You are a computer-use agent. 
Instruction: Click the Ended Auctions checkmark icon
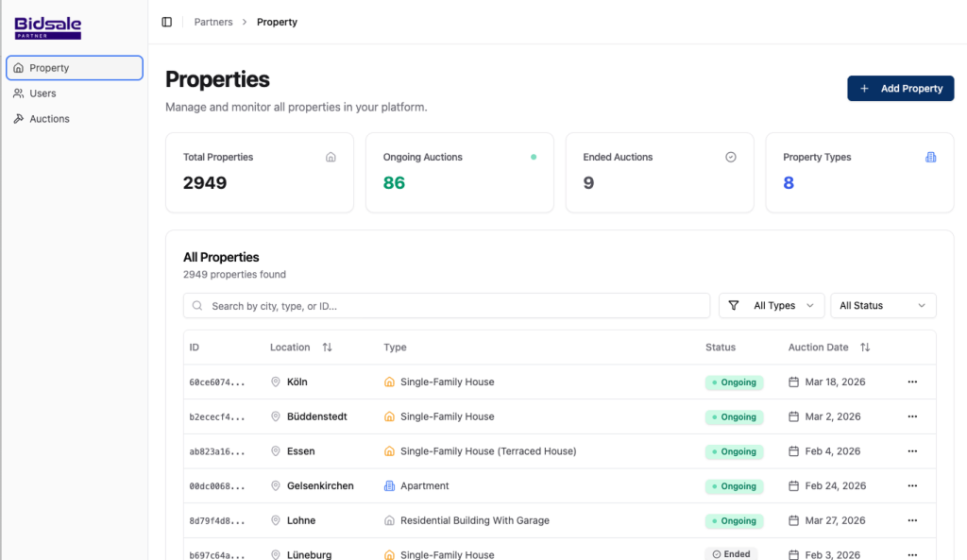click(x=730, y=158)
